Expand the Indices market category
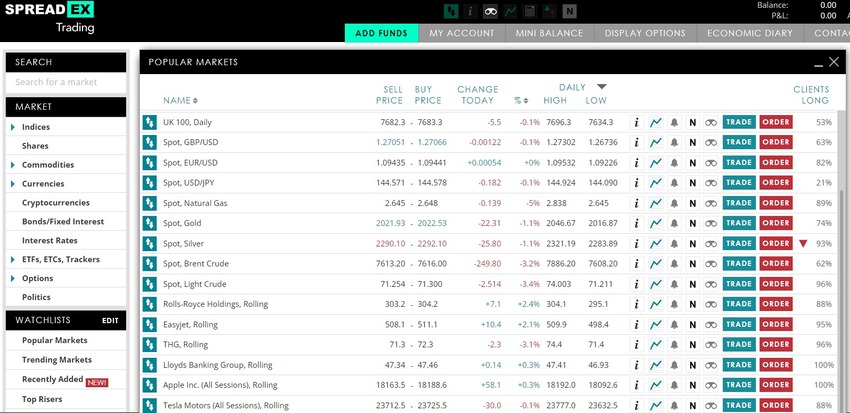 point(12,127)
